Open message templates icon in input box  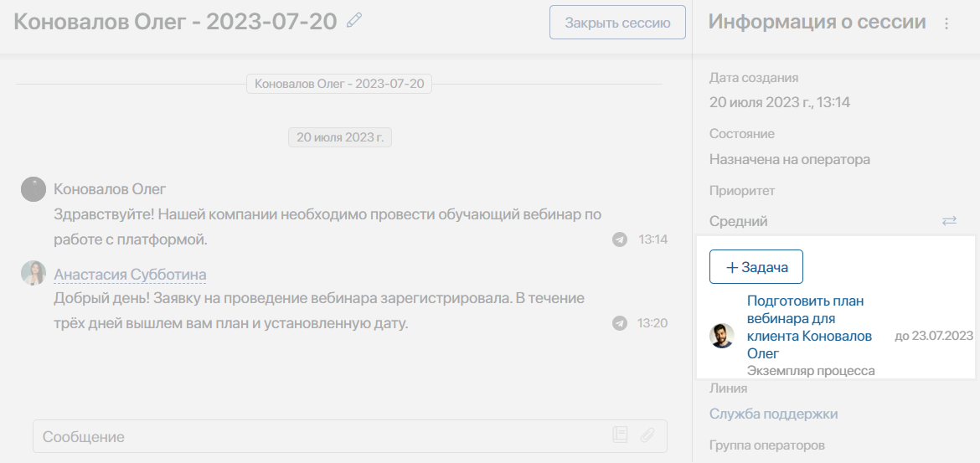(x=620, y=435)
